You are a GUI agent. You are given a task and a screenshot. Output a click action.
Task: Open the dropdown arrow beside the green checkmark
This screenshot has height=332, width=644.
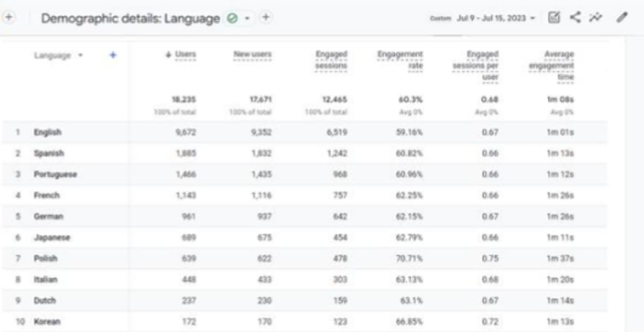coord(247,18)
